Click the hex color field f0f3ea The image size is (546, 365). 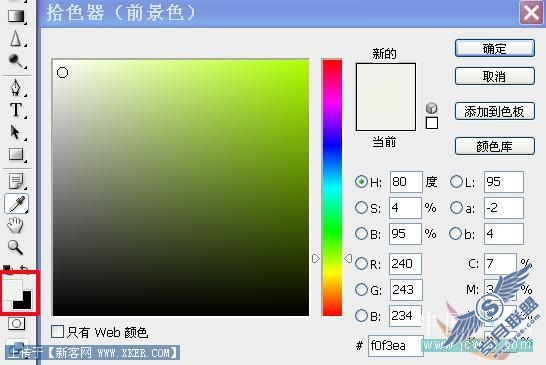[x=396, y=346]
